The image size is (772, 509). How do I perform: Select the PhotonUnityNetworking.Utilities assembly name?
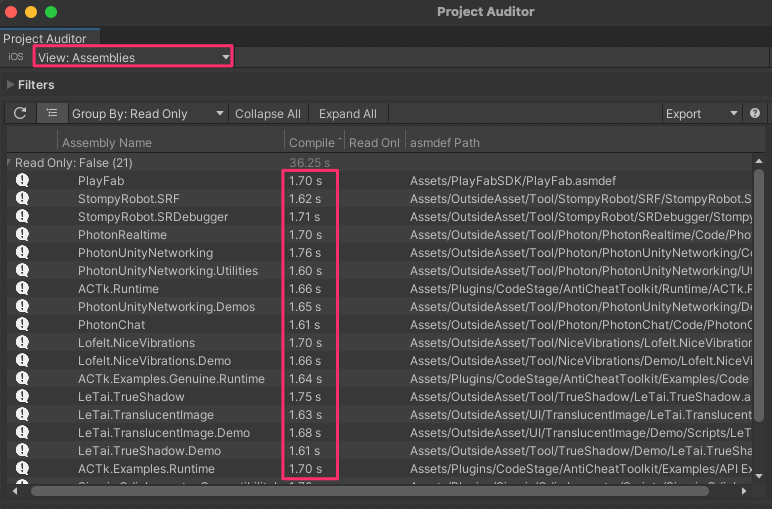point(168,271)
